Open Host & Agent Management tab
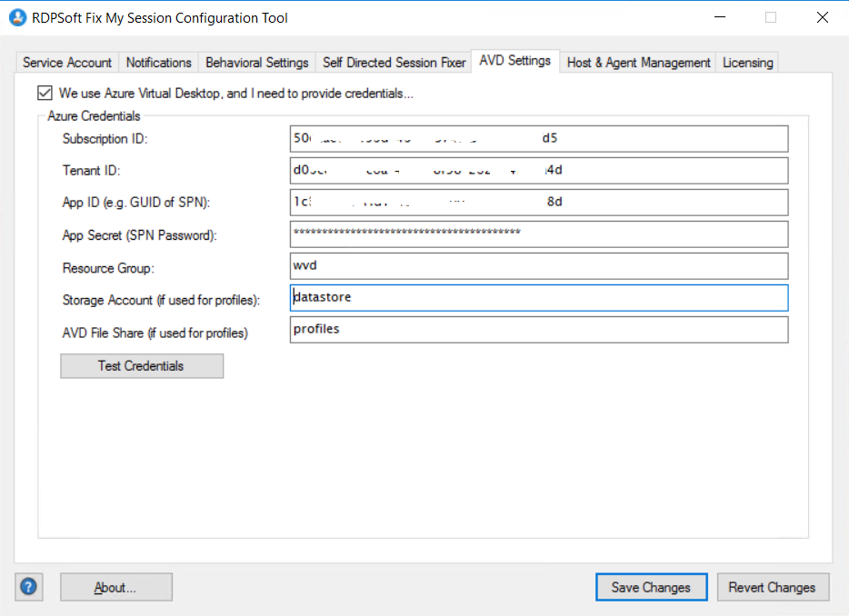 [638, 63]
